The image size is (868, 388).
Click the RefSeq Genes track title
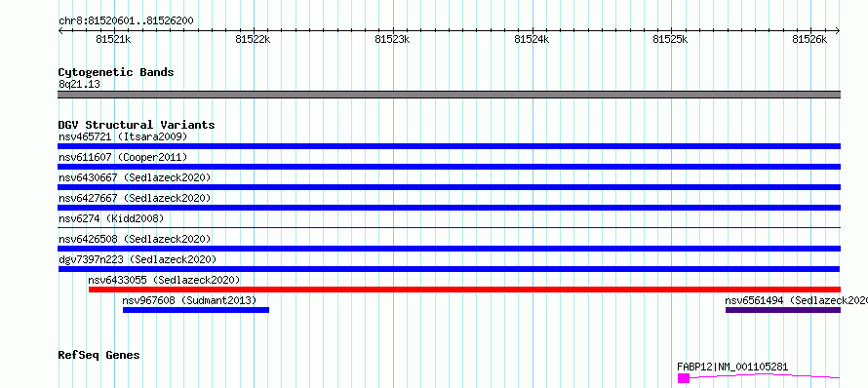(99, 355)
